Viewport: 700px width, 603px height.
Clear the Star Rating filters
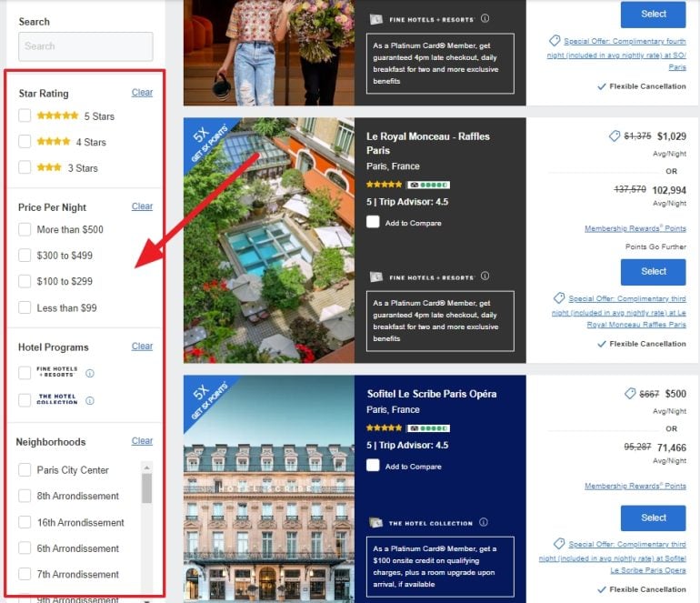(142, 93)
